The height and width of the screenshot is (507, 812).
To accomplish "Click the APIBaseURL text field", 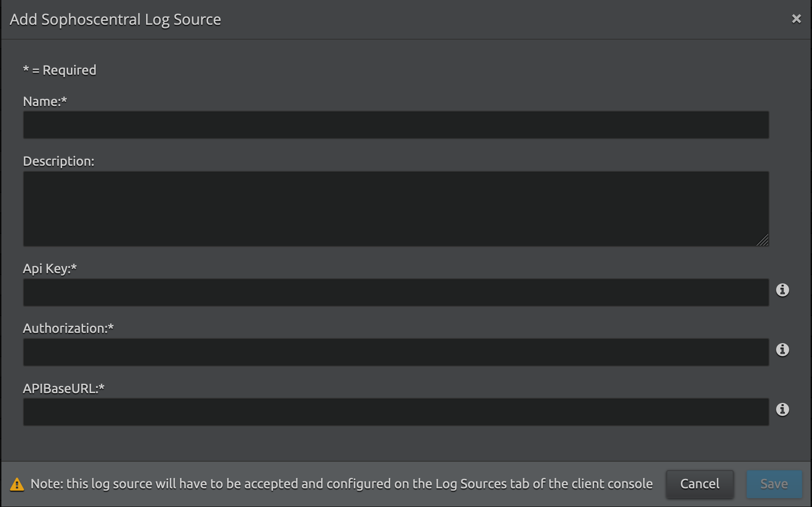I will click(x=396, y=412).
